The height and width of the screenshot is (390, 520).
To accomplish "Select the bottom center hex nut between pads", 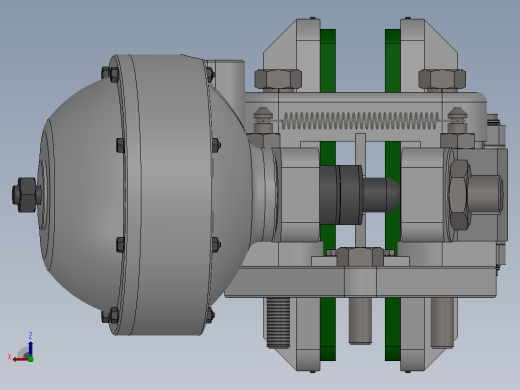I will [360, 257].
